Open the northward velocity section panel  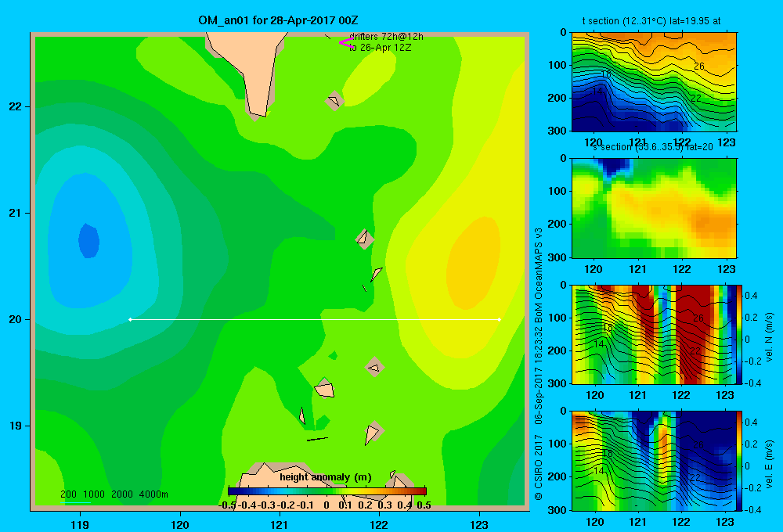click(x=654, y=334)
